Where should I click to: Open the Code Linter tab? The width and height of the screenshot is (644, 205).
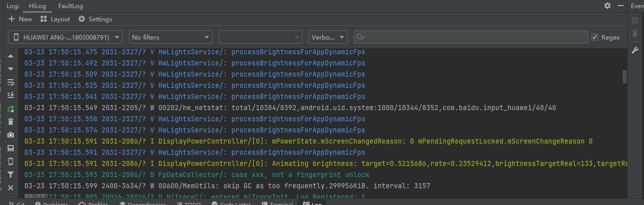click(232, 203)
